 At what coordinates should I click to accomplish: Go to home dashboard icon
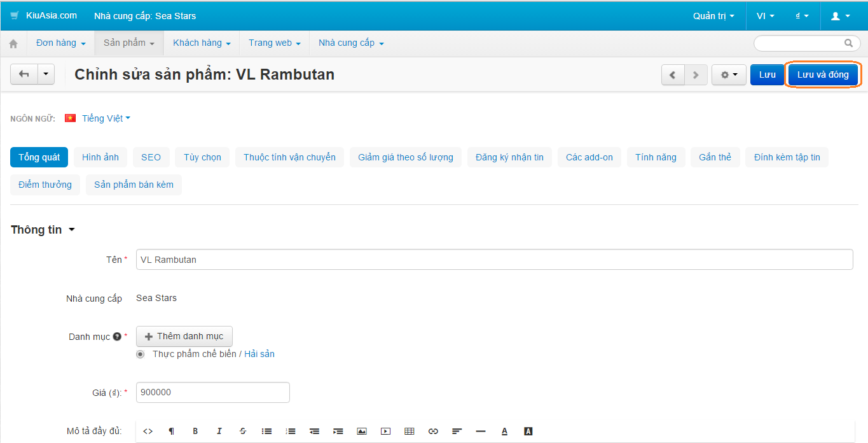(x=13, y=44)
